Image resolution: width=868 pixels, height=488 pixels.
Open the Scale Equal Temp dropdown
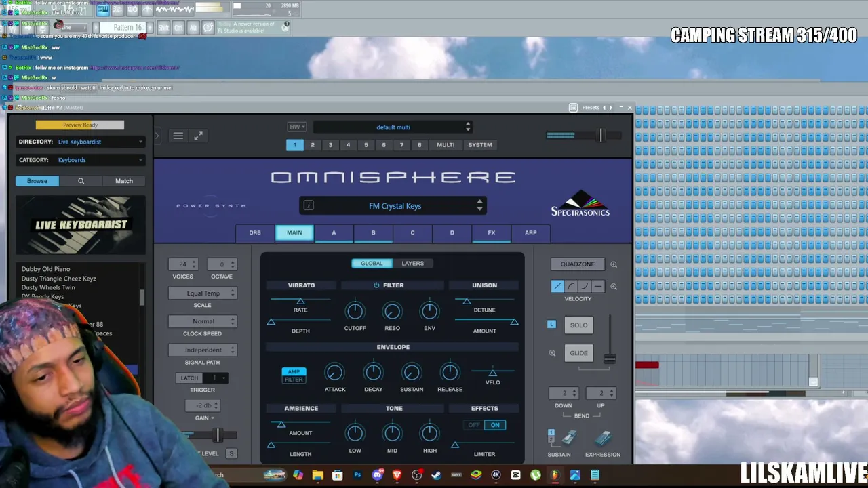click(202, 293)
